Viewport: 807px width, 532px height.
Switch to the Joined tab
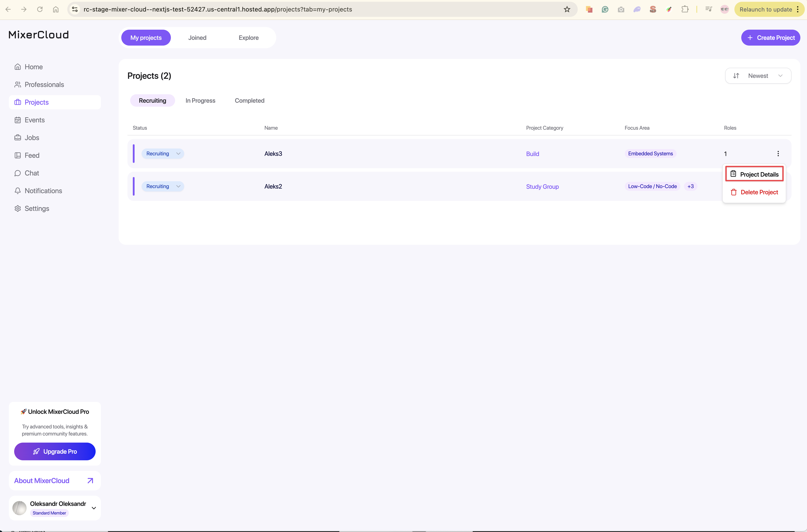coord(197,38)
